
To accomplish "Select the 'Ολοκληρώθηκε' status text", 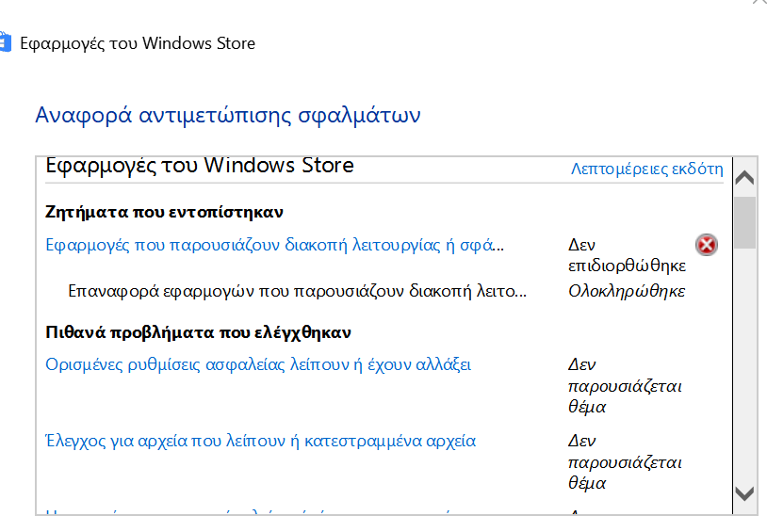I will [627, 292].
